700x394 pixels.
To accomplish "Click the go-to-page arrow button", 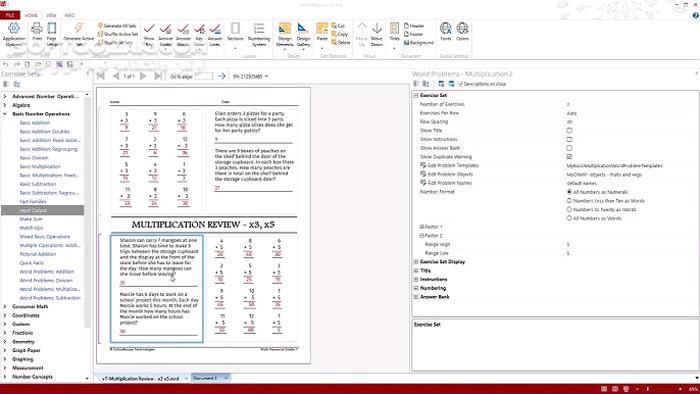I will coord(221,76).
